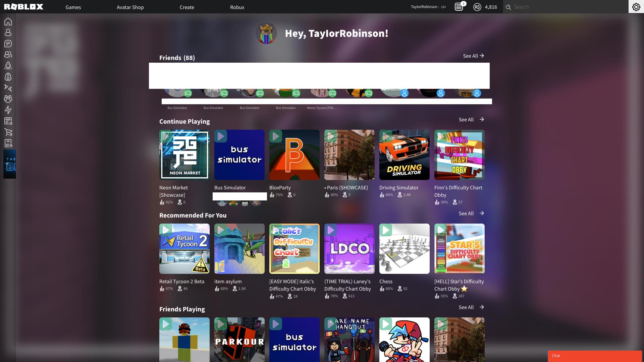The image size is (644, 362).
Task: Open Trade from the sidebar arrows icon
Action: 8,88
